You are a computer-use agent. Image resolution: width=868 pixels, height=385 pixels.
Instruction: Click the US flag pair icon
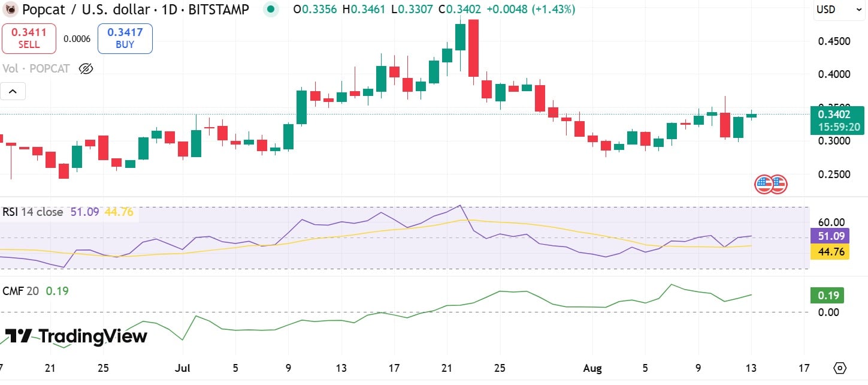pyautogui.click(x=770, y=184)
